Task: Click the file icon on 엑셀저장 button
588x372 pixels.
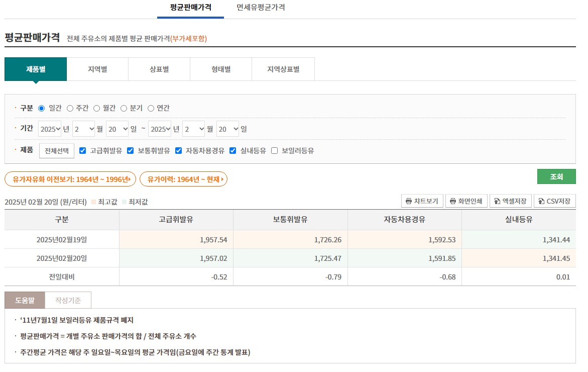Action: coord(497,201)
